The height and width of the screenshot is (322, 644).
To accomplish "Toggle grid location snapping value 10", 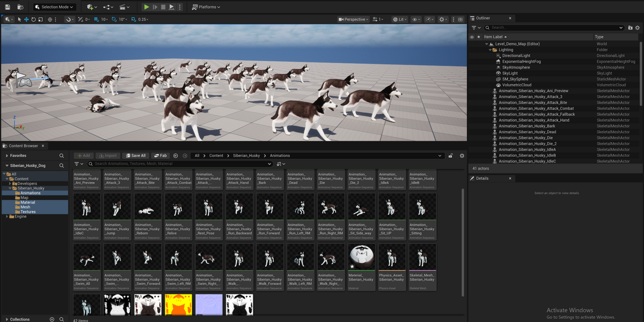I will point(102,19).
